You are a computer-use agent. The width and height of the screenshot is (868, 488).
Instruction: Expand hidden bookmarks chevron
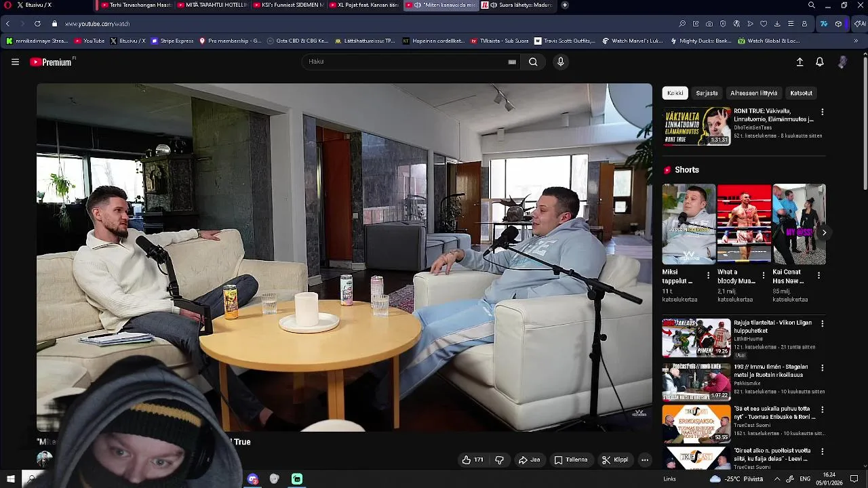pyautogui.click(x=856, y=41)
